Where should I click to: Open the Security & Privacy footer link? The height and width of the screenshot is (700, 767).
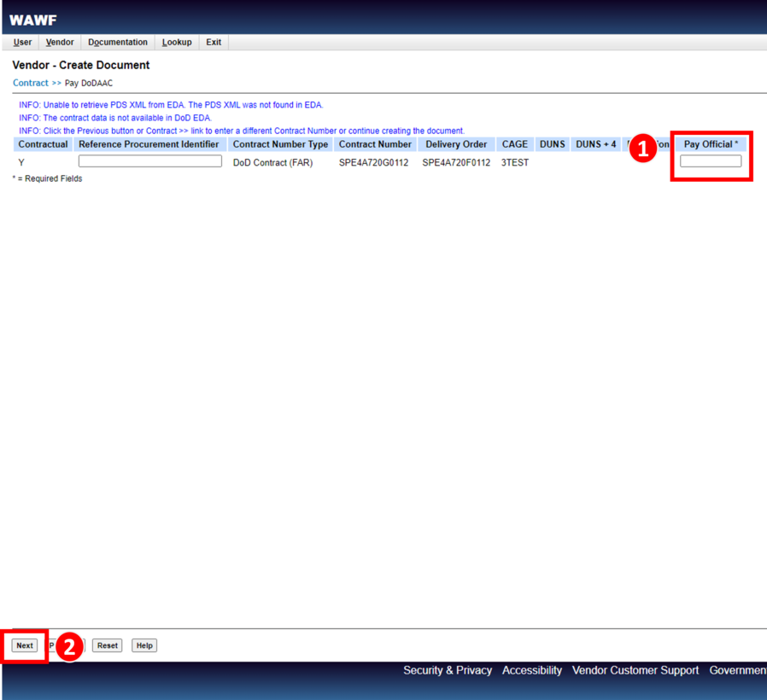click(448, 670)
